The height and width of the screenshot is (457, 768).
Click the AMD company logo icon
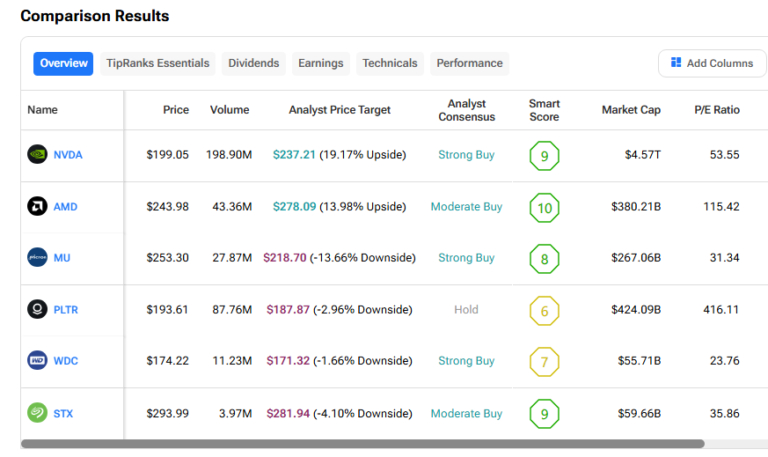(37, 207)
